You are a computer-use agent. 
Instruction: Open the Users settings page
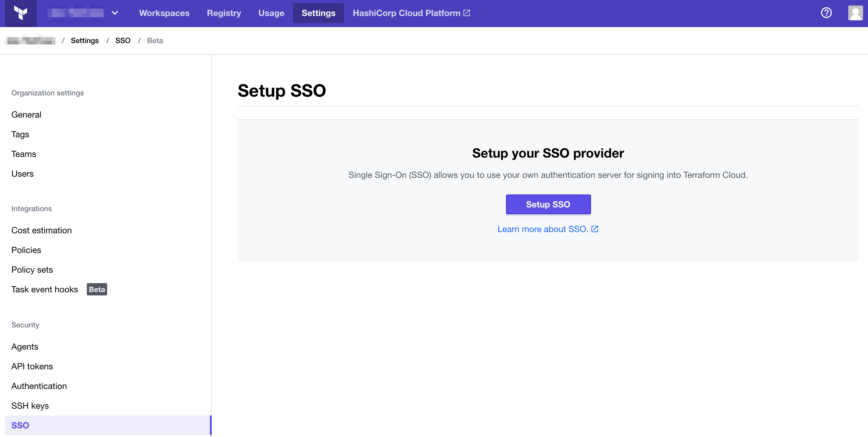coord(22,174)
